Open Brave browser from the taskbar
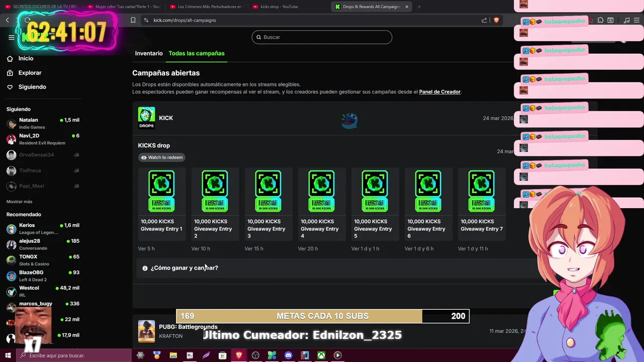 (239, 355)
